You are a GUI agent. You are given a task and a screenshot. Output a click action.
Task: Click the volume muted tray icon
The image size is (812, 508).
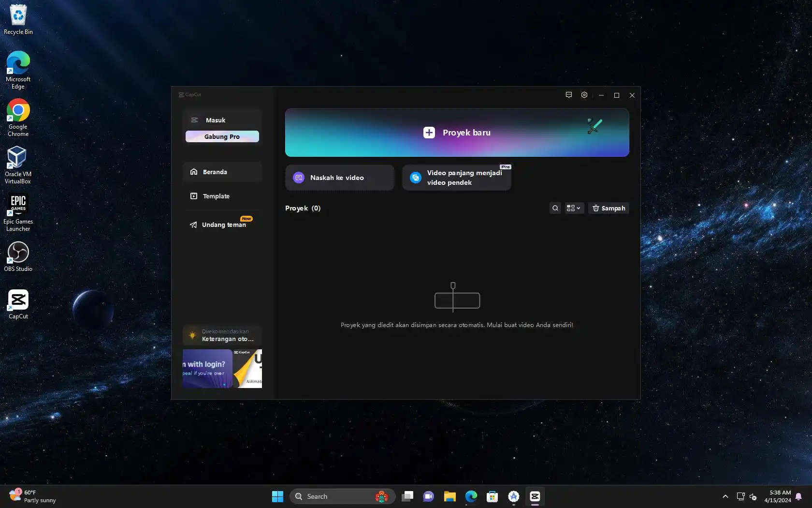point(753,496)
